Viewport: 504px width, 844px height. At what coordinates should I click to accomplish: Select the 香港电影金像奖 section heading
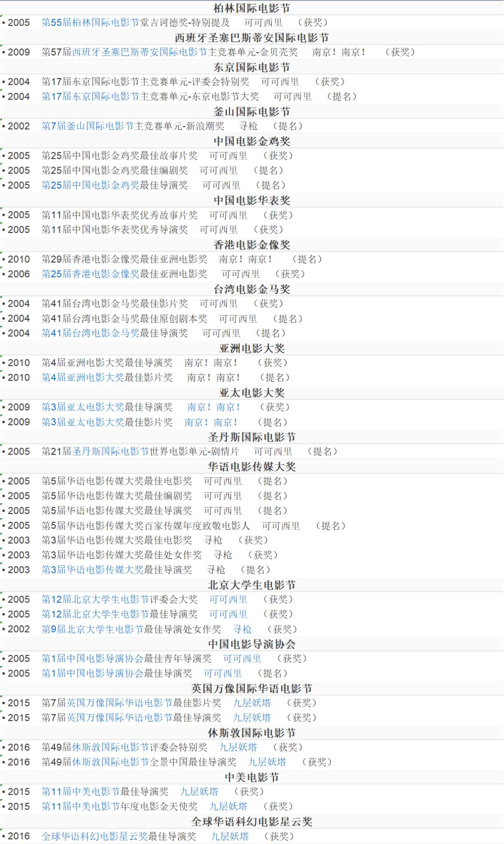pos(252,245)
